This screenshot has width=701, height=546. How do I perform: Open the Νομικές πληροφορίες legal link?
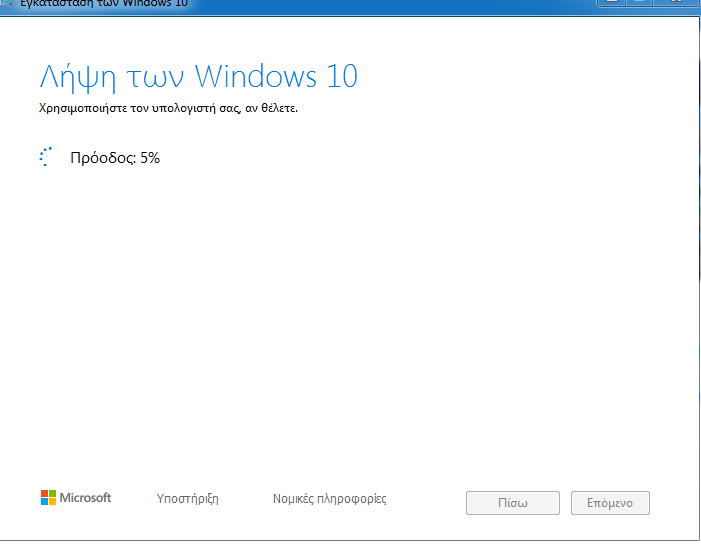[x=329, y=499]
